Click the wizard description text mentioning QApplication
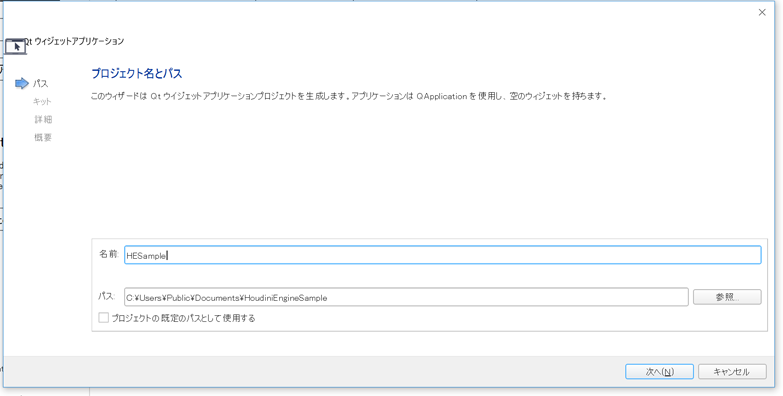 (x=349, y=96)
